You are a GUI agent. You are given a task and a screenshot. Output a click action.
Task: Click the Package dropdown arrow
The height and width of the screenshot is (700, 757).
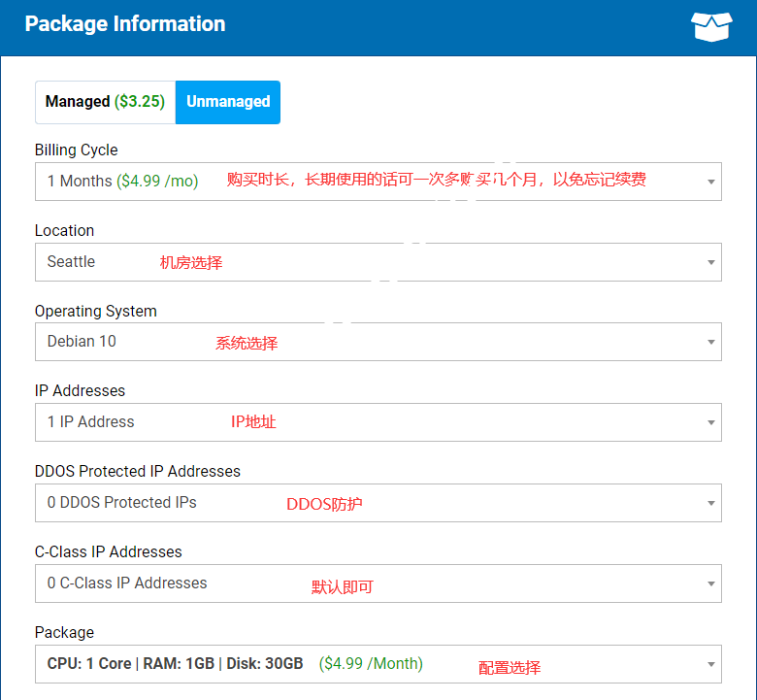(x=711, y=665)
